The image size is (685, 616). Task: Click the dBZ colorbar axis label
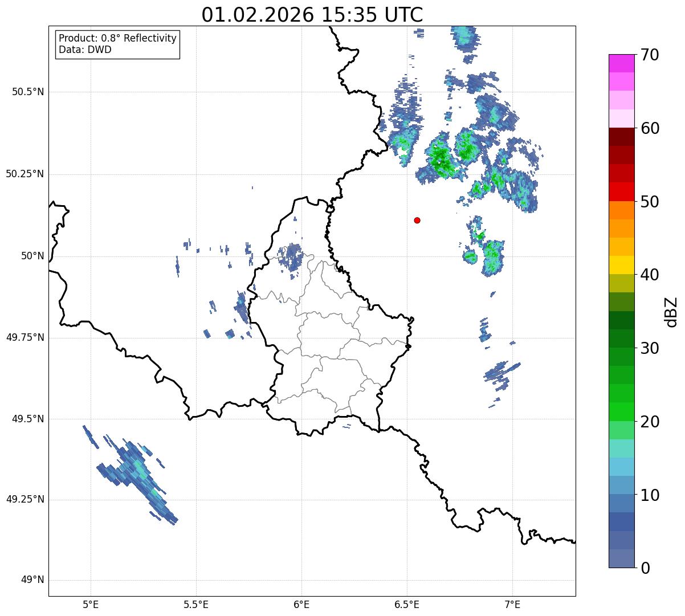671,311
